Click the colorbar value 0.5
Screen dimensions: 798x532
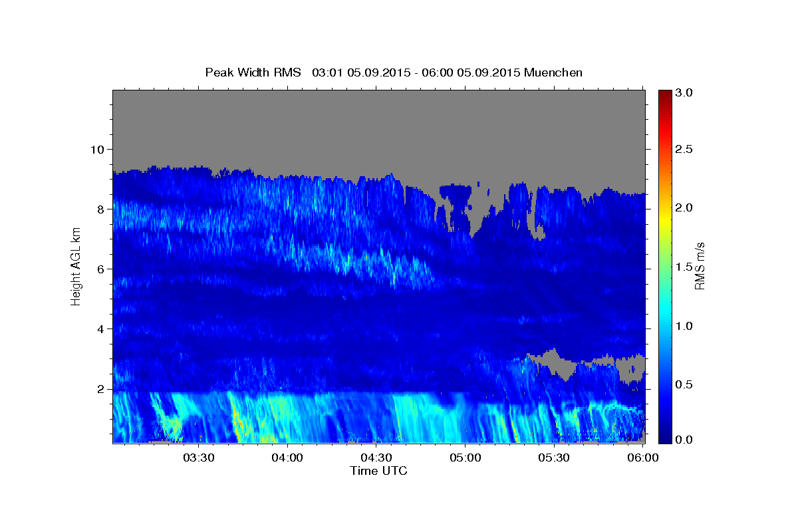(x=686, y=384)
